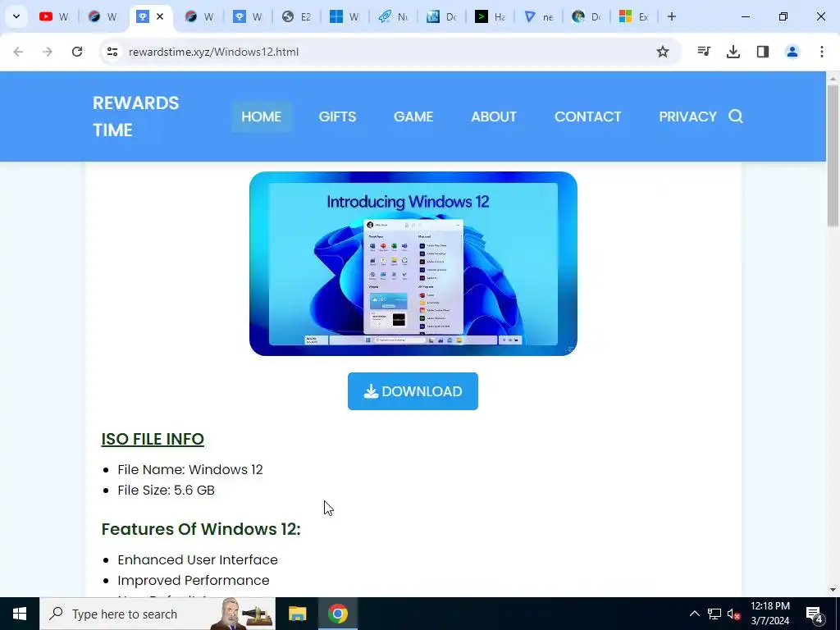Image resolution: width=840 pixels, height=630 pixels.
Task: Switch to the Microsoft logo Ex tab
Action: [x=634, y=16]
